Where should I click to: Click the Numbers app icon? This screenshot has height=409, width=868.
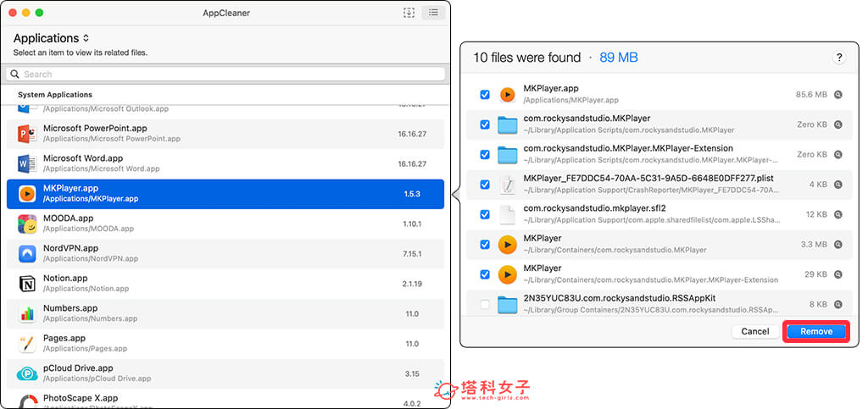27,313
